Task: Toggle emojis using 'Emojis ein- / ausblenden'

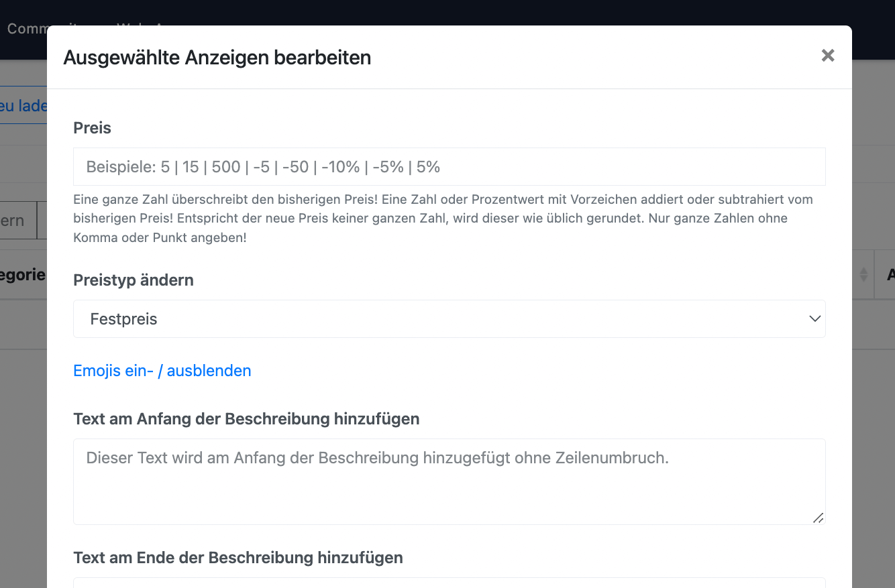Action: 162,370
